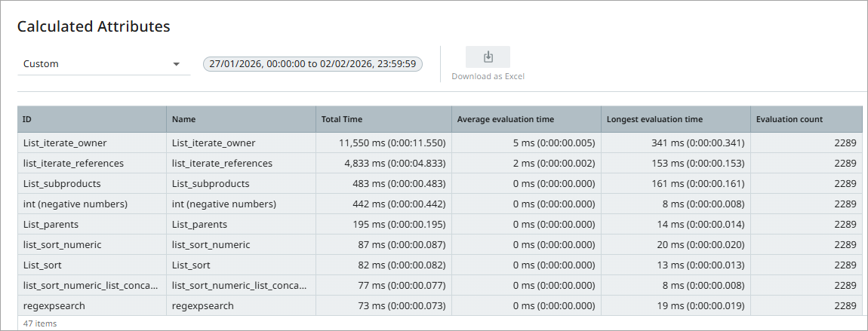Viewport: 868px width, 331px height.
Task: Click the List_subproducts name cell
Action: click(211, 183)
